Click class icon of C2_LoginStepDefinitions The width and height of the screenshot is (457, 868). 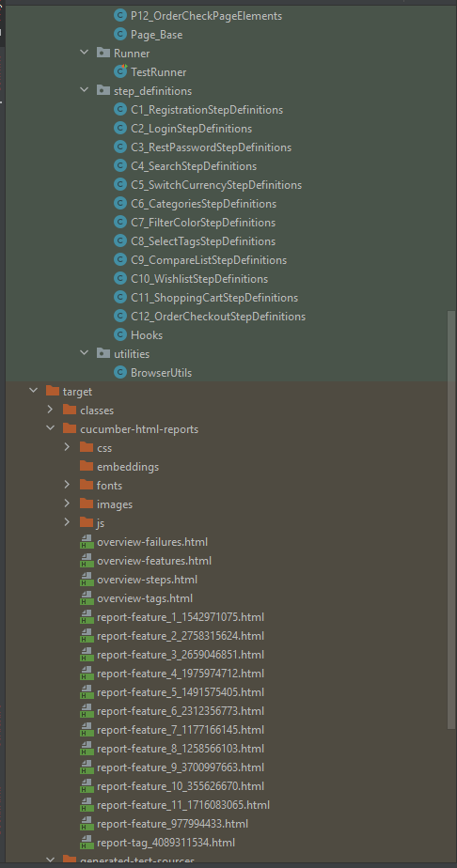[119, 129]
